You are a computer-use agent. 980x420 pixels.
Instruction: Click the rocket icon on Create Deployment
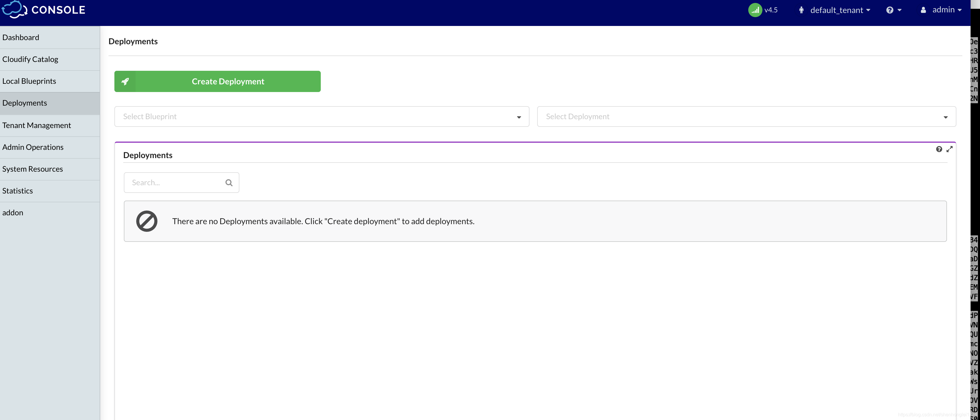[125, 81]
